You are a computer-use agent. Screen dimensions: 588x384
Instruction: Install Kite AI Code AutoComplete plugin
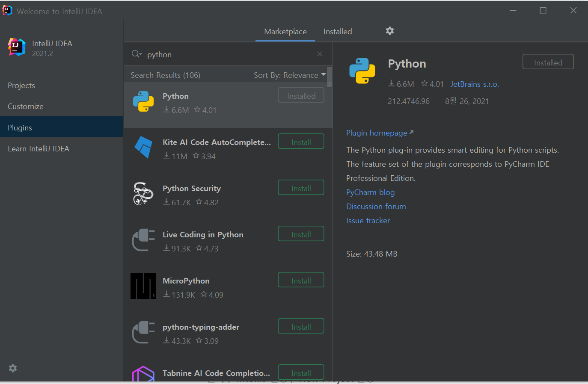(x=301, y=142)
